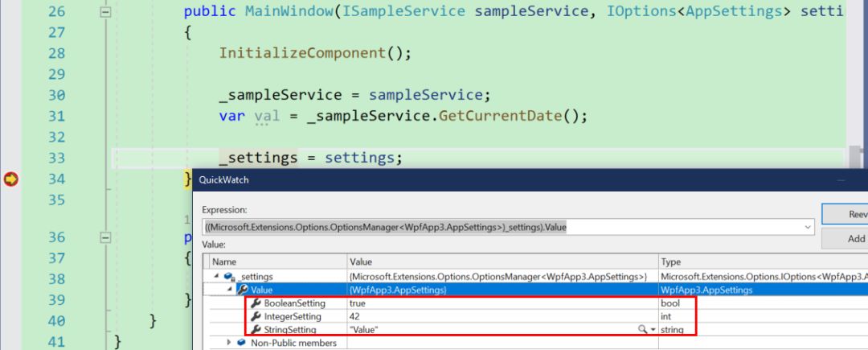The image size is (868, 350).
Task: Click GetCurrentDate on line 31
Action: tap(501, 117)
